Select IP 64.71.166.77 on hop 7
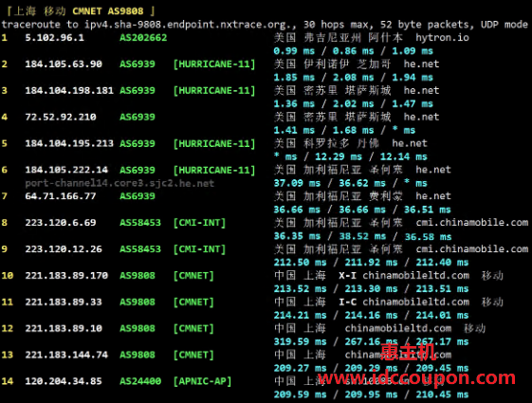Screen dimensions: 532x403 pyautogui.click(x=61, y=196)
